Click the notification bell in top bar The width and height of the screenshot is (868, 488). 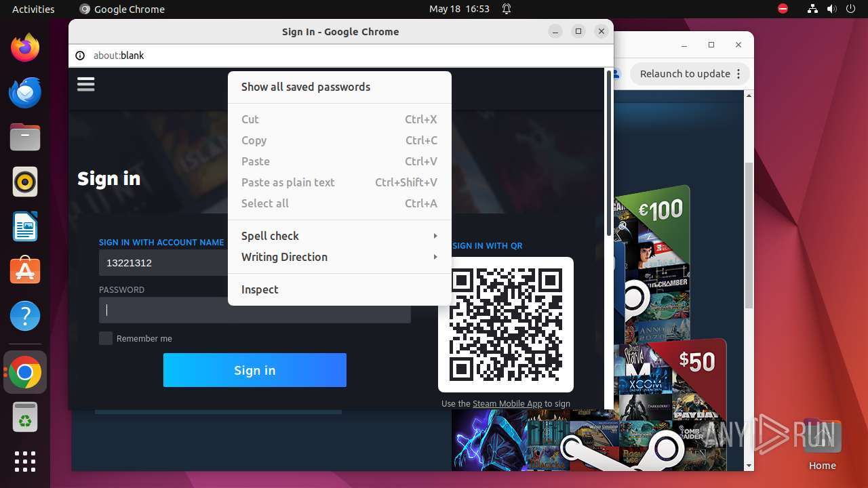(x=506, y=9)
